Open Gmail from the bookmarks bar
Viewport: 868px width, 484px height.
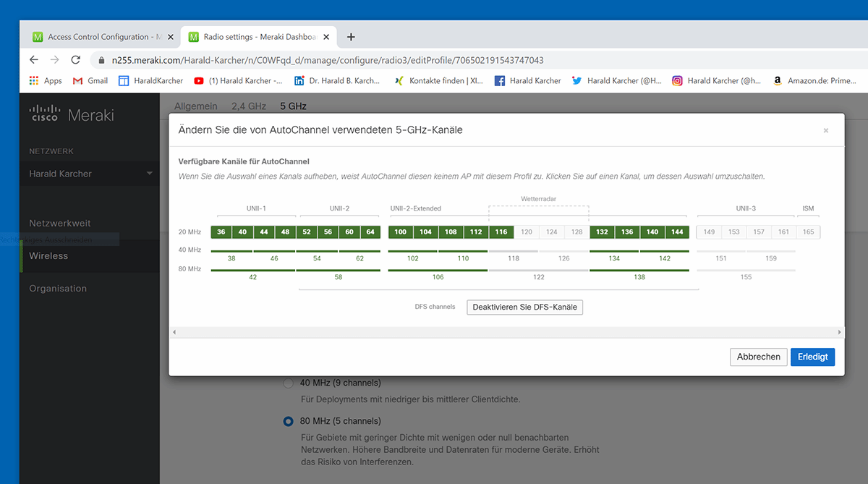(89, 80)
